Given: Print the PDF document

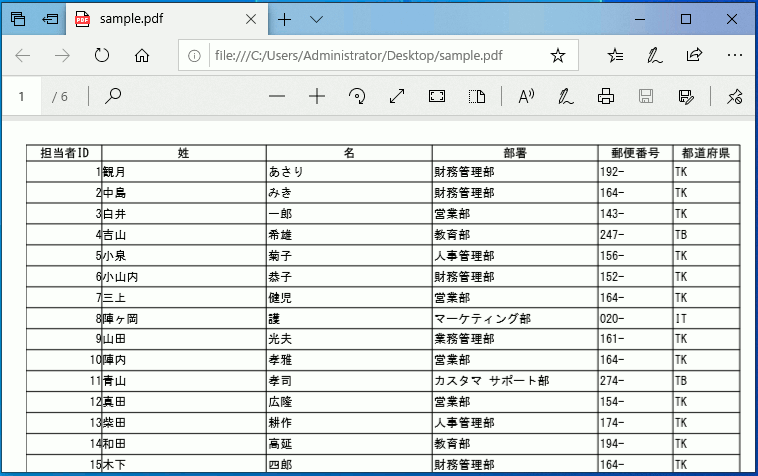Looking at the screenshot, I should click(606, 96).
